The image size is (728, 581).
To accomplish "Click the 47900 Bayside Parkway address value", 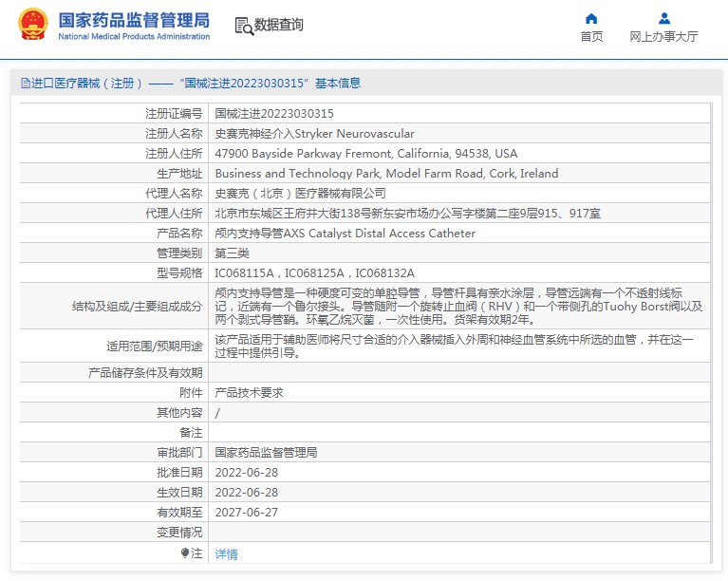I will pos(365,154).
